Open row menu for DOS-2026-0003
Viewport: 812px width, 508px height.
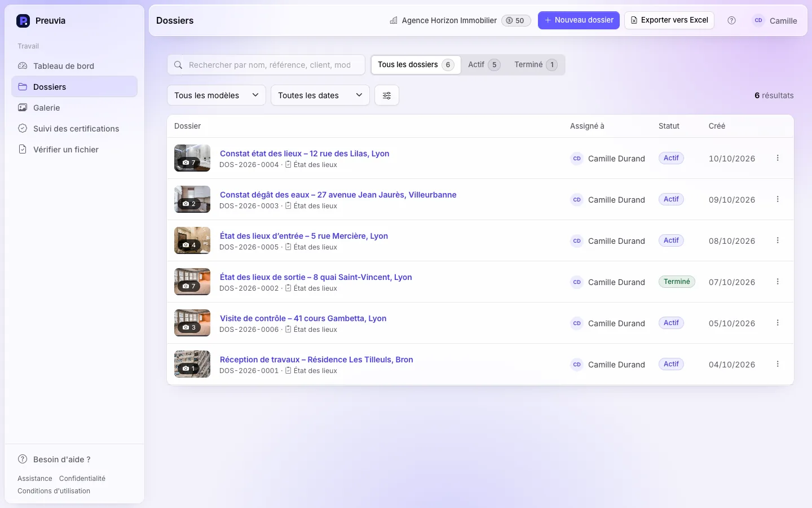778,199
